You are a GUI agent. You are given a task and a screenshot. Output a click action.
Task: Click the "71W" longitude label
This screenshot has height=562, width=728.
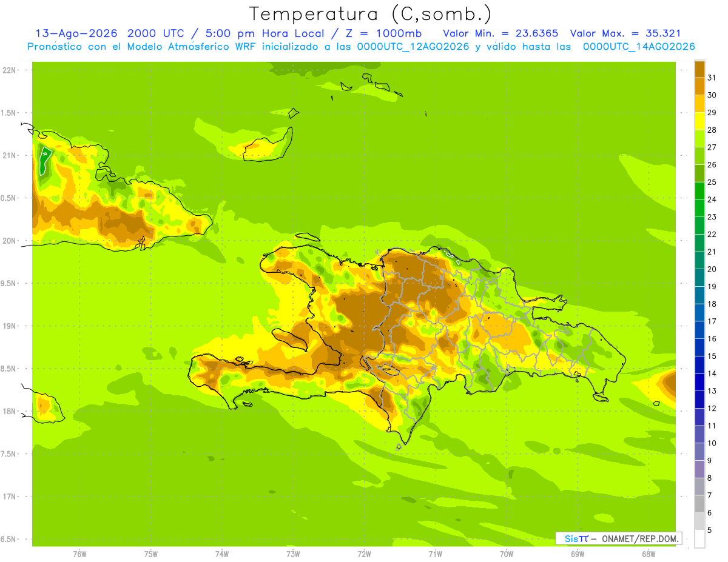coord(435,554)
